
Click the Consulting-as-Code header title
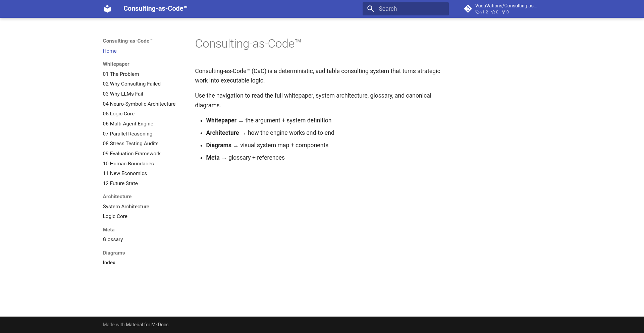tap(155, 8)
